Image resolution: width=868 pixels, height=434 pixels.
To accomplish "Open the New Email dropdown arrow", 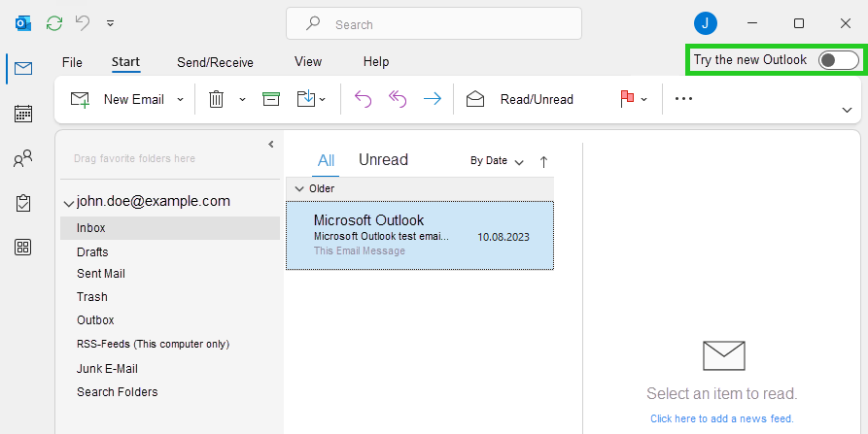I will 180,99.
